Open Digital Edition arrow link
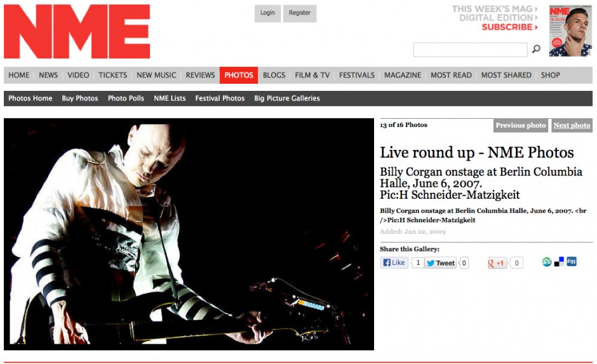The height and width of the screenshot is (364, 597). [x=499, y=18]
